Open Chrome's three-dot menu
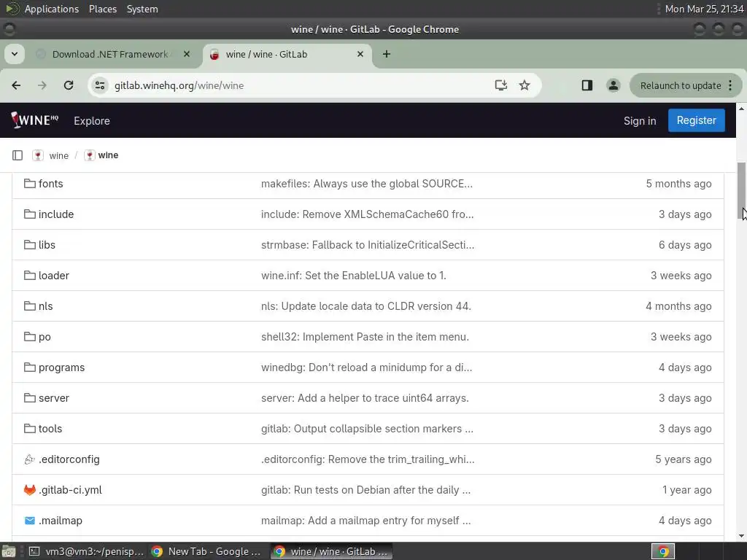747x560 pixels. click(x=730, y=85)
